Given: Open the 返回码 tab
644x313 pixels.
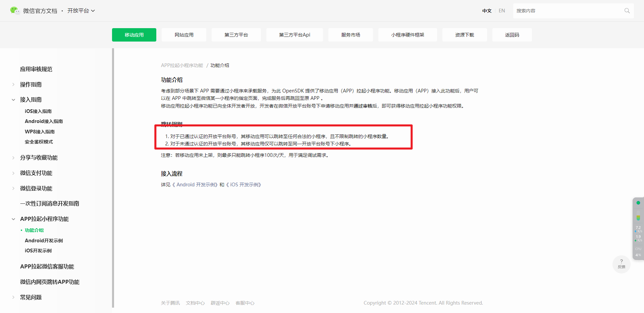Looking at the screenshot, I should (512, 35).
